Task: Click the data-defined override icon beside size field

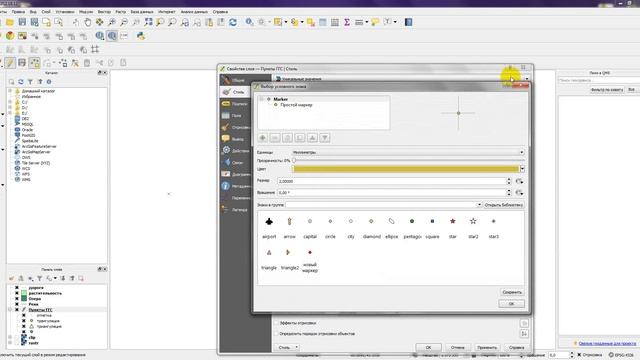Action: coord(520,181)
